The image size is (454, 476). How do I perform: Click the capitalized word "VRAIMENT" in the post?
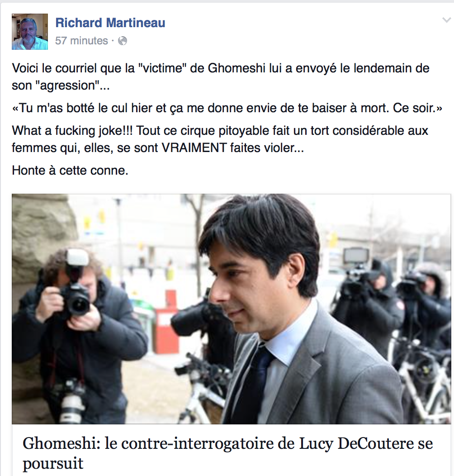click(x=194, y=148)
